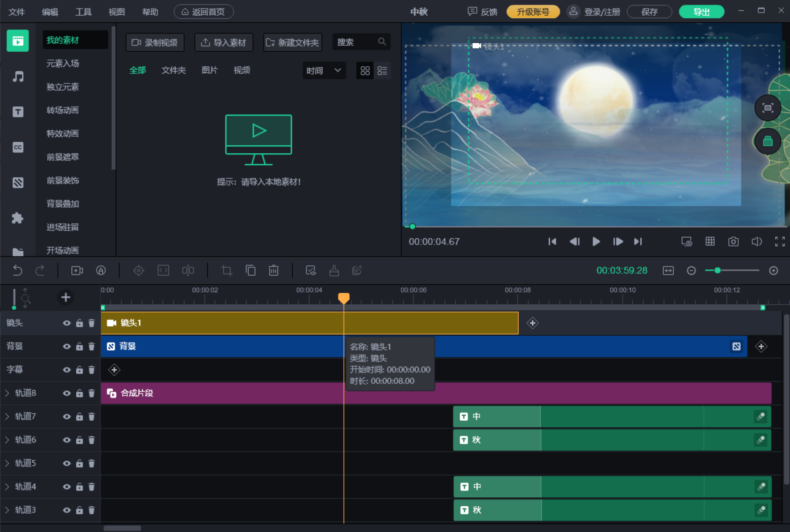Click the volume speaker icon

(x=757, y=241)
